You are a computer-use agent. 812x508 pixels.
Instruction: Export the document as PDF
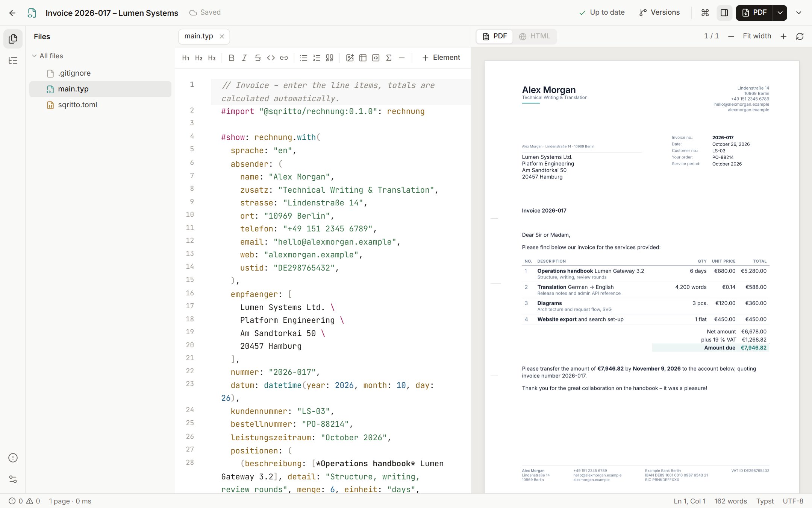coord(754,13)
